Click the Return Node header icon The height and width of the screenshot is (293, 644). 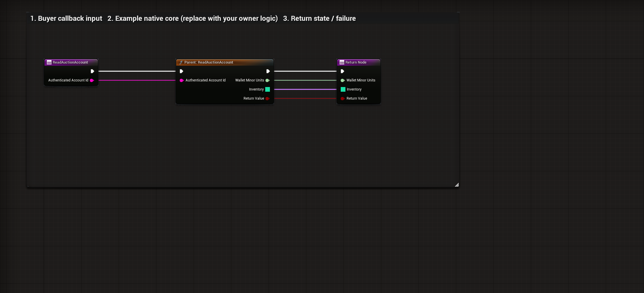pyautogui.click(x=342, y=62)
